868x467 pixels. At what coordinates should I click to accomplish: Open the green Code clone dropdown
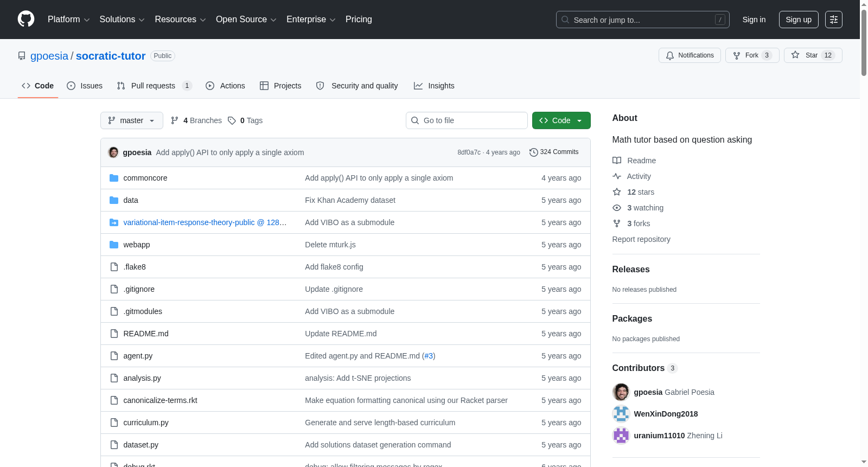pos(561,120)
